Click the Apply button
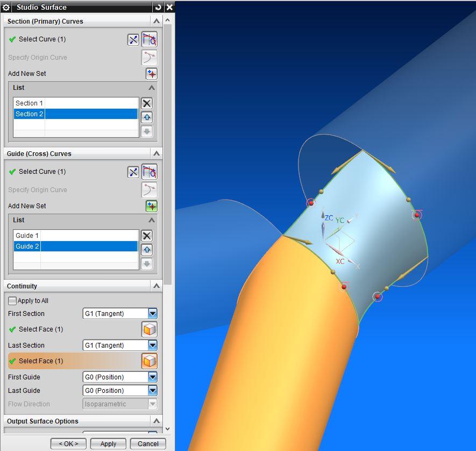Image resolution: width=476 pixels, height=451 pixels. click(x=108, y=443)
